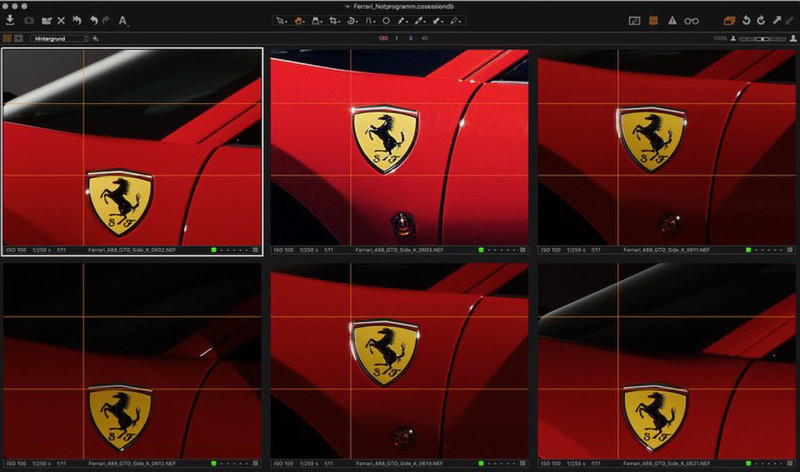This screenshot has height=472, width=800.
Task: Open the Hintergrund layer dropdown
Action: 59,38
